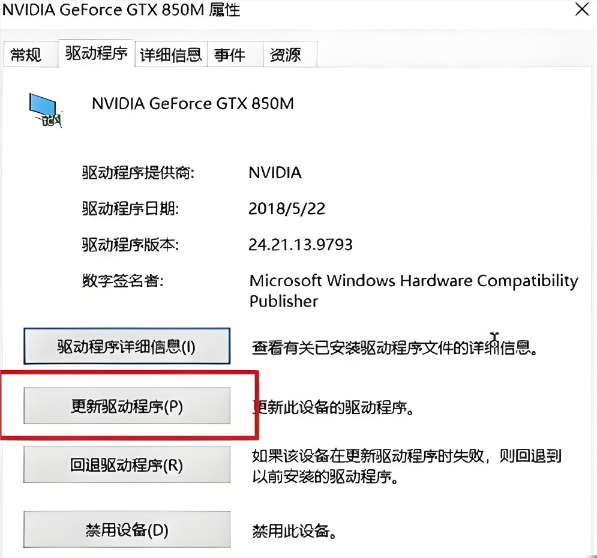
Task: Open the 详细信息 tab
Action: pyautogui.click(x=171, y=55)
